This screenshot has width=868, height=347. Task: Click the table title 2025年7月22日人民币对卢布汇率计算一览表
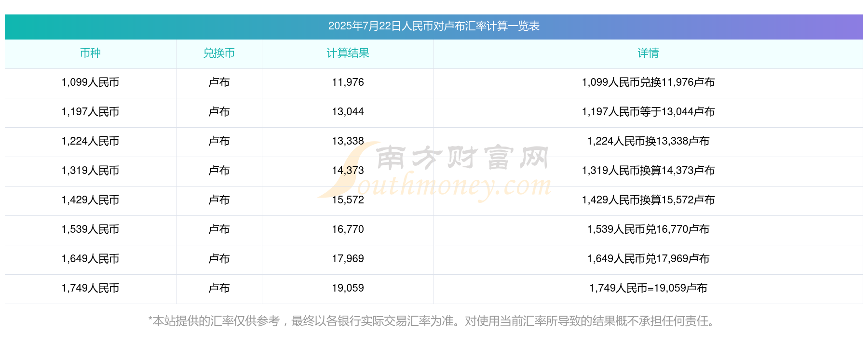434,26
